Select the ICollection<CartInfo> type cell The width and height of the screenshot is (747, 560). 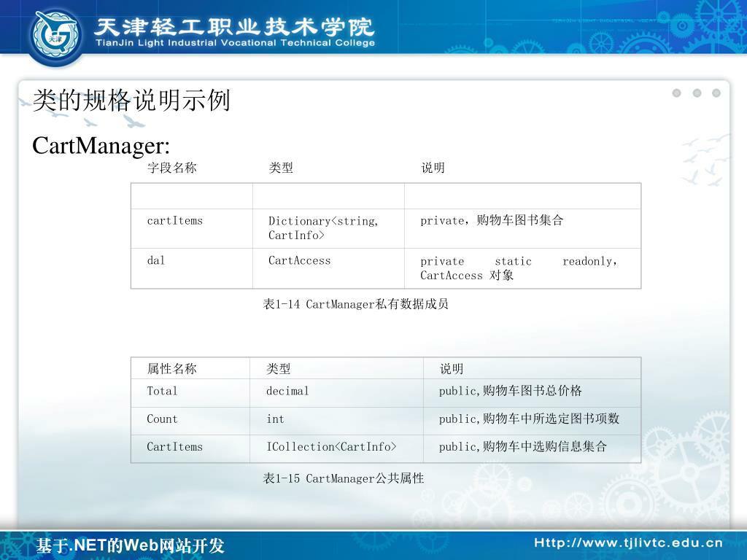click(331, 447)
